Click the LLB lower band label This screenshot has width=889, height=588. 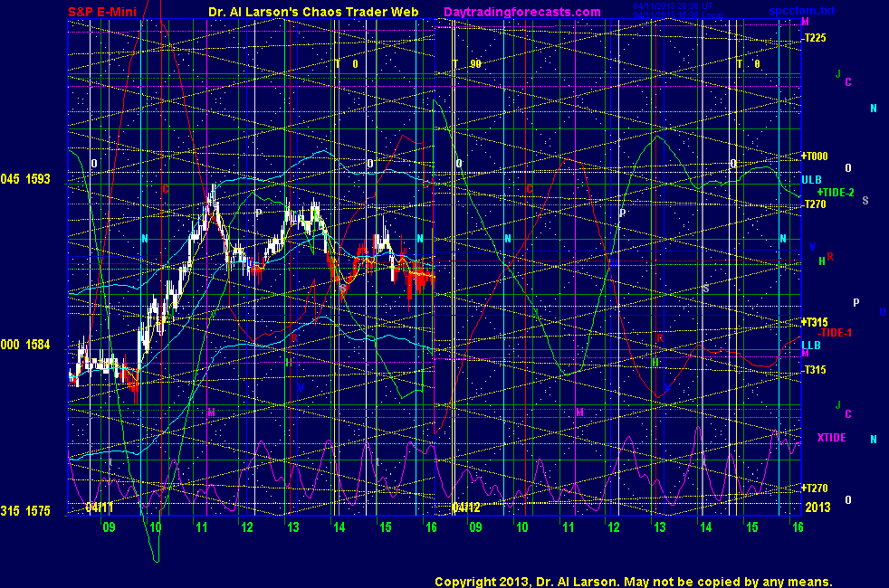point(811,345)
